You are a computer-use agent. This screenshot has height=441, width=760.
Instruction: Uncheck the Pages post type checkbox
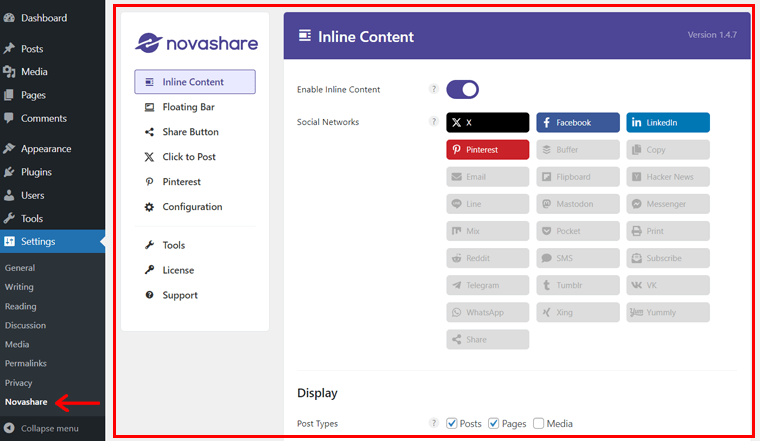coord(493,424)
